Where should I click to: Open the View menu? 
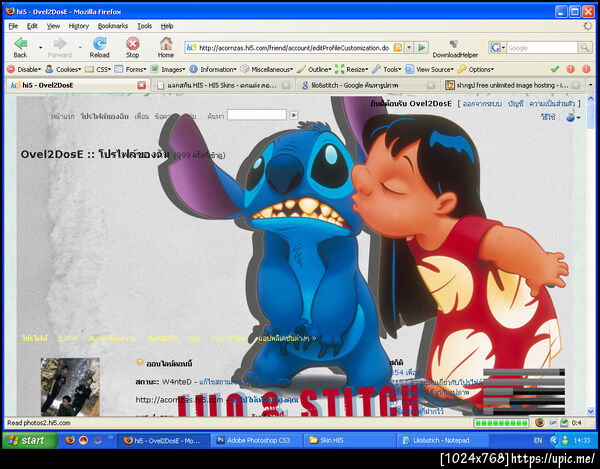tap(53, 26)
